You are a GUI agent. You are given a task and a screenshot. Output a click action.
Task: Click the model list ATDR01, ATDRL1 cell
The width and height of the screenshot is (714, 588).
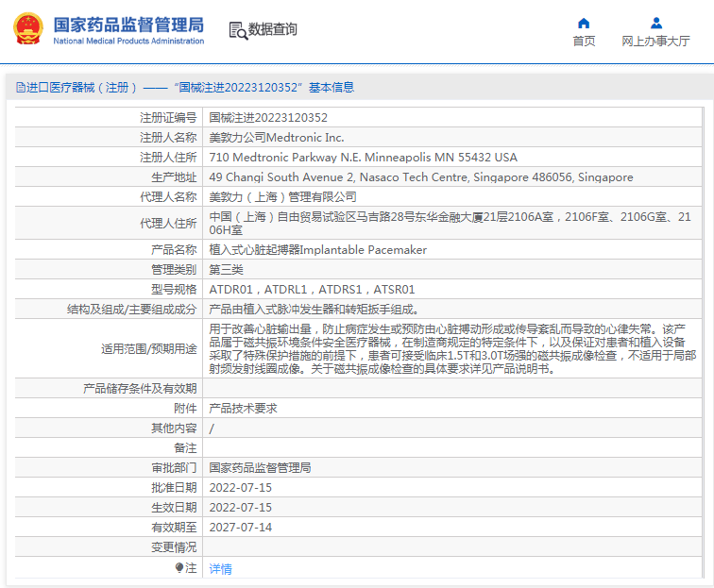click(x=312, y=290)
